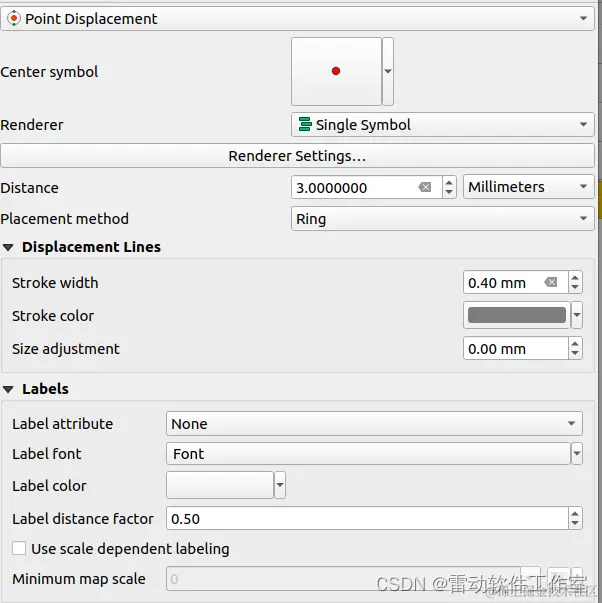Clear the Distance value with the clear icon
Screen dimensions: 602x603
[425, 187]
